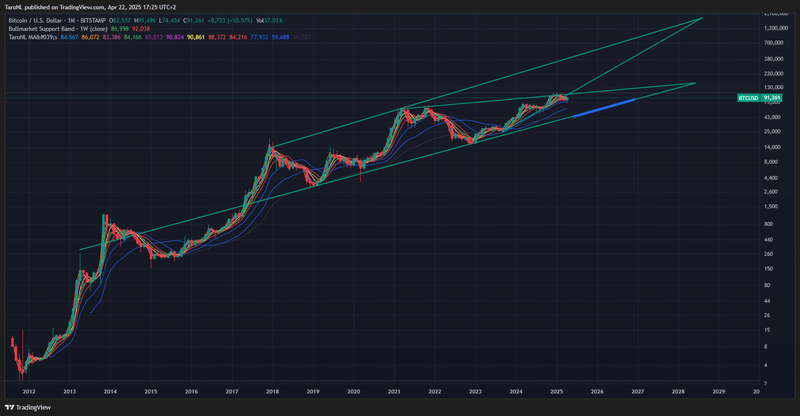Select the TaroNL MA's indicator legend
Screen dimensions: 800x416
click(33, 37)
